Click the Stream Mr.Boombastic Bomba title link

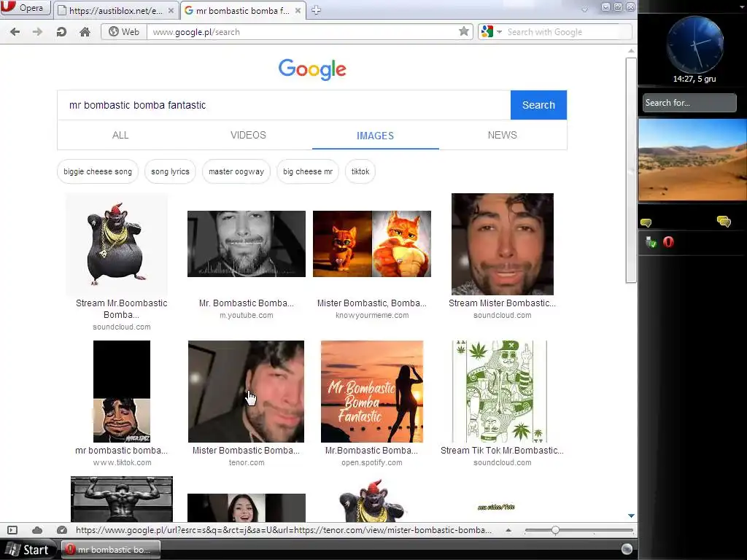point(122,309)
